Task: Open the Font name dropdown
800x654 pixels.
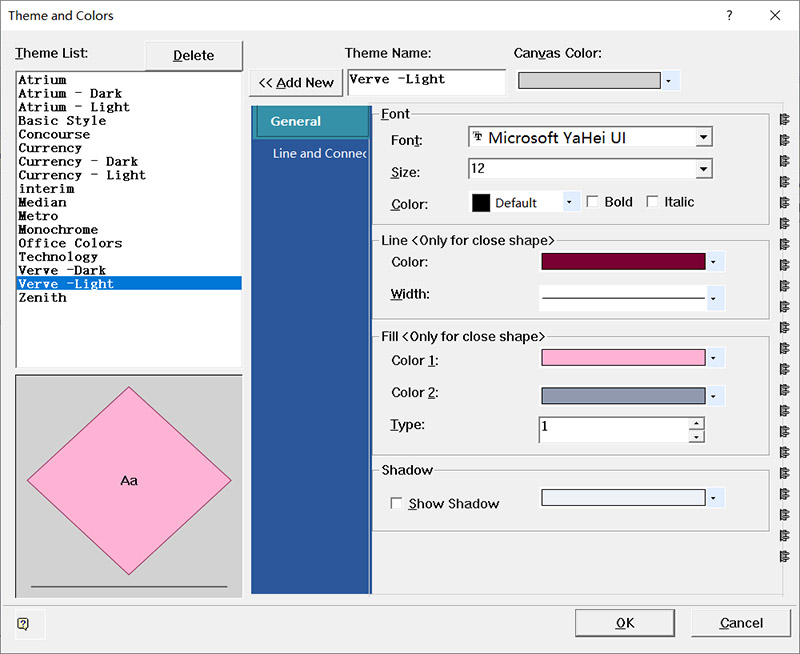Action: 703,137
